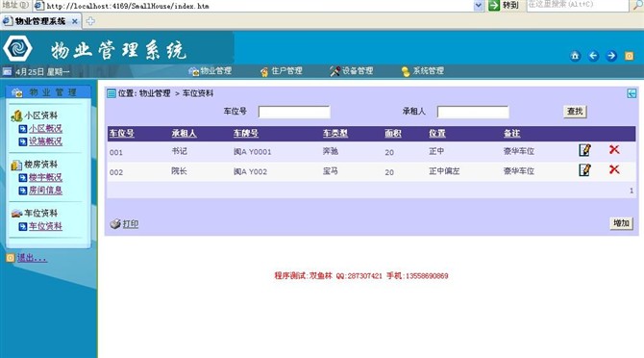Viewport: 644px width, 358px height.
Task: Click the 小区资料 section icon in the sidebar
Action: pos(16,116)
